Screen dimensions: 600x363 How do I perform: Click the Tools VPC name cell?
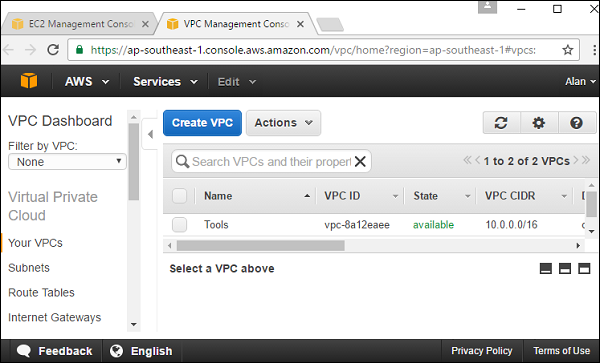click(216, 225)
